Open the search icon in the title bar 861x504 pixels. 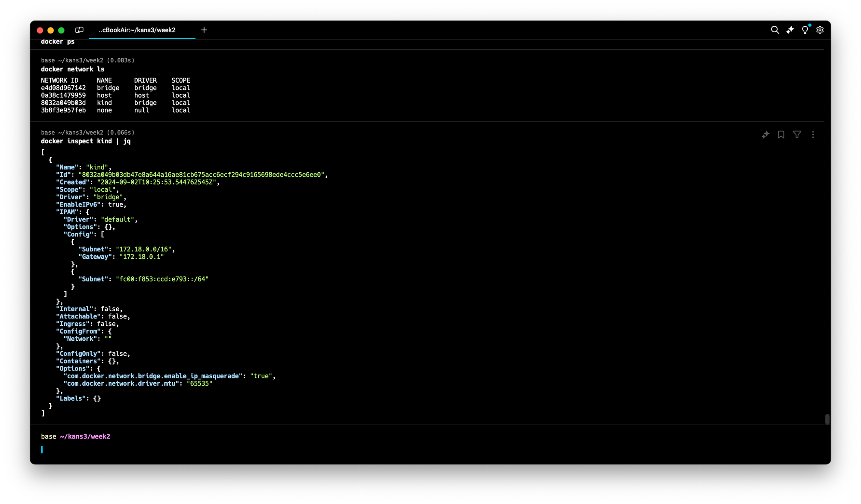pyautogui.click(x=774, y=30)
